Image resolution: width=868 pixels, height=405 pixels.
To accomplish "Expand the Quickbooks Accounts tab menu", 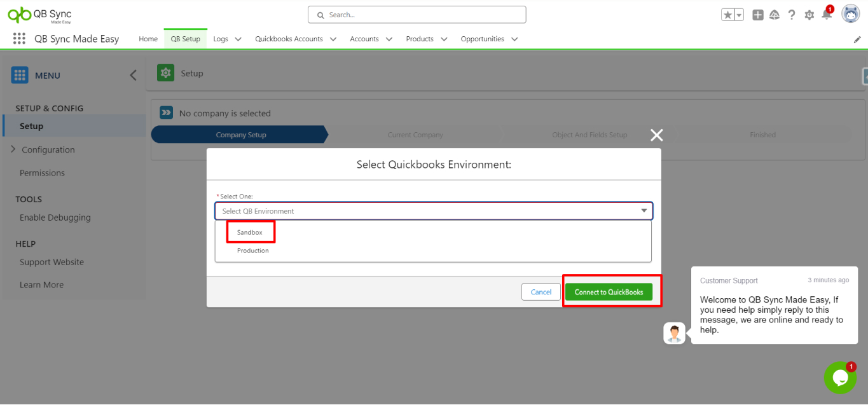I will tap(333, 39).
